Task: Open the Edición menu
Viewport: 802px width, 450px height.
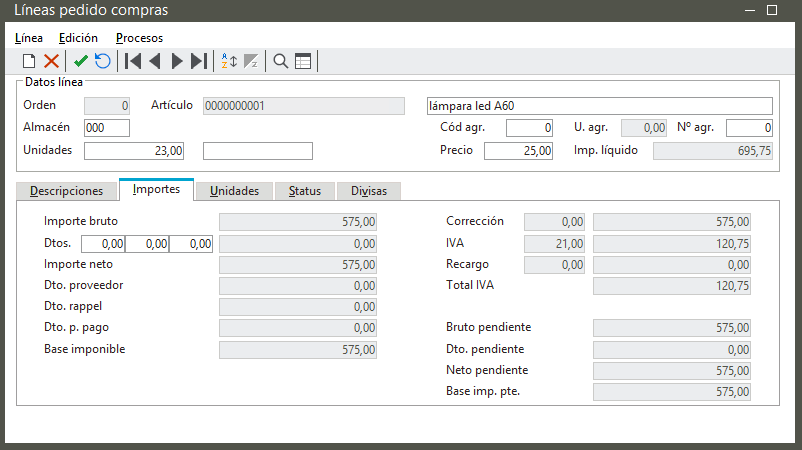Action: coord(78,38)
